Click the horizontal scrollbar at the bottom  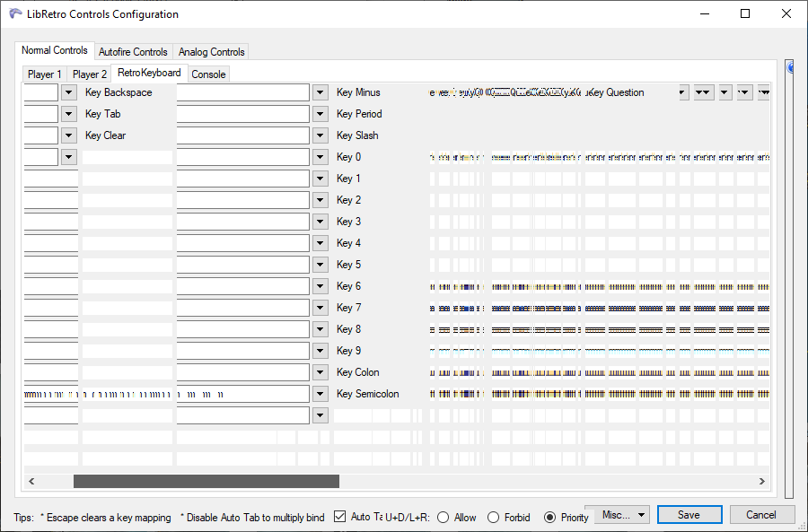[x=206, y=481]
